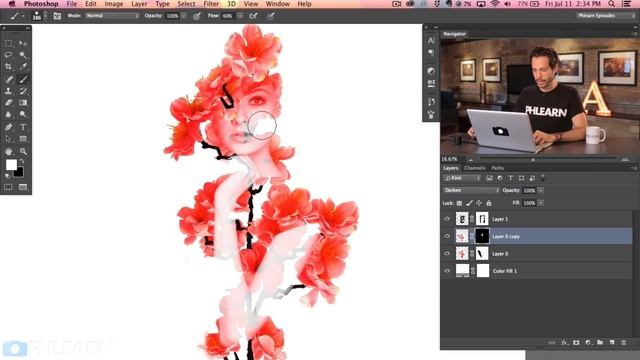Click the background color swatch

(19, 173)
